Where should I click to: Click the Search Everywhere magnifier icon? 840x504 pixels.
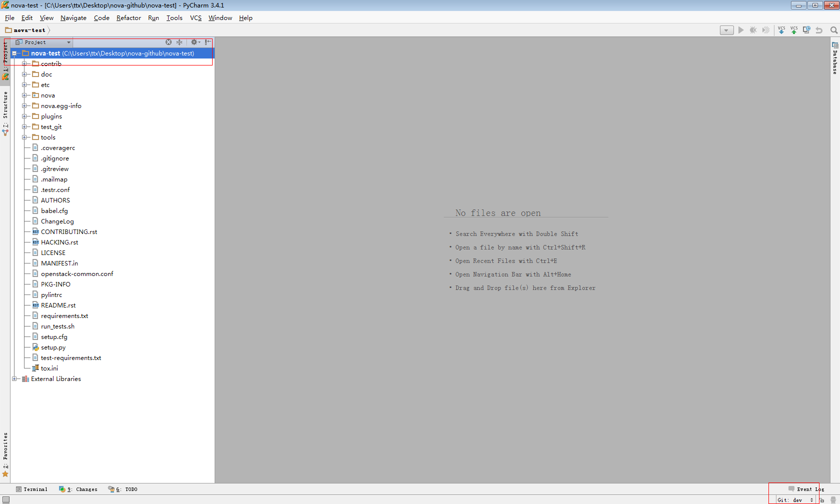click(834, 30)
